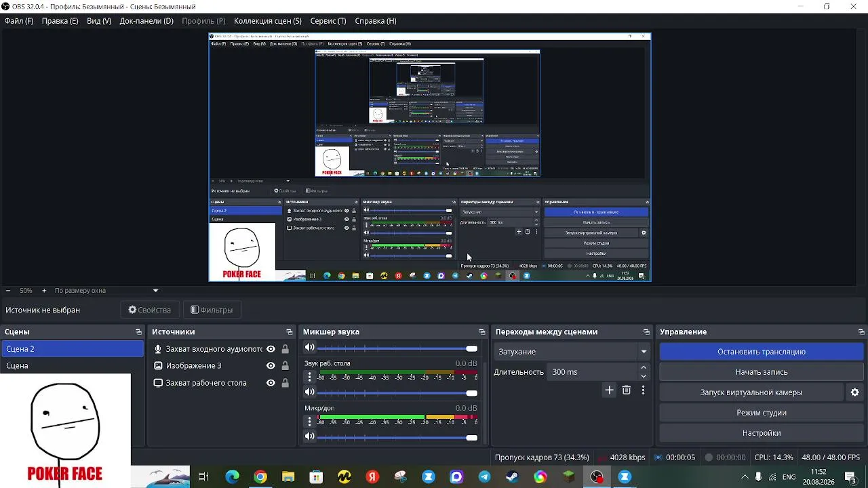
Task: Open Minecraft from the taskbar
Action: point(568,477)
